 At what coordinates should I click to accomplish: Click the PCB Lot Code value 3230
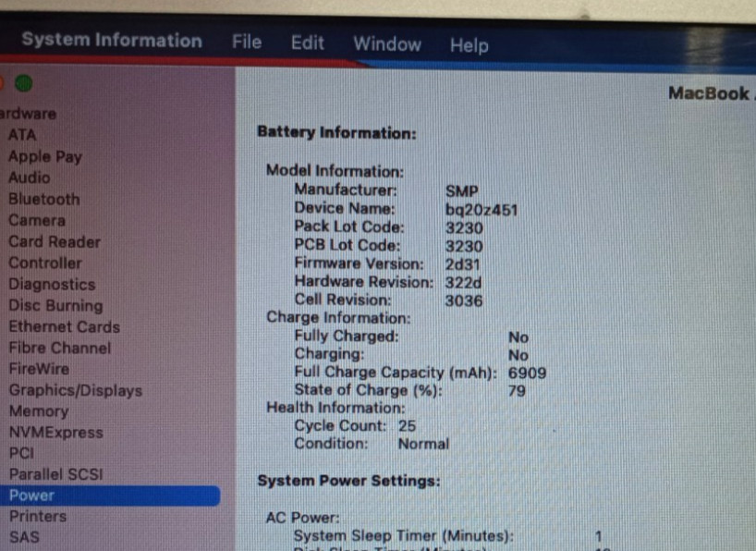(x=464, y=246)
